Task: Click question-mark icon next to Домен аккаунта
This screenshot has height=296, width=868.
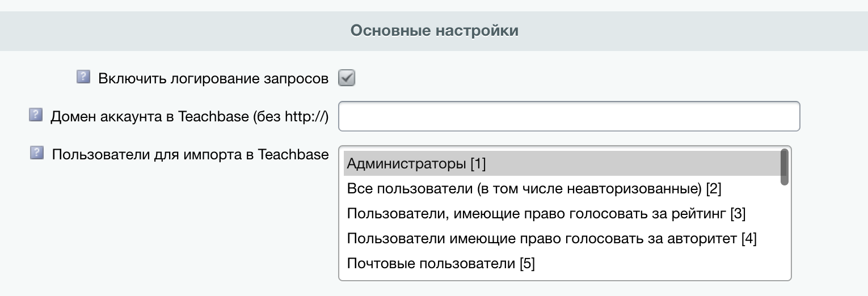Action: coord(36,115)
